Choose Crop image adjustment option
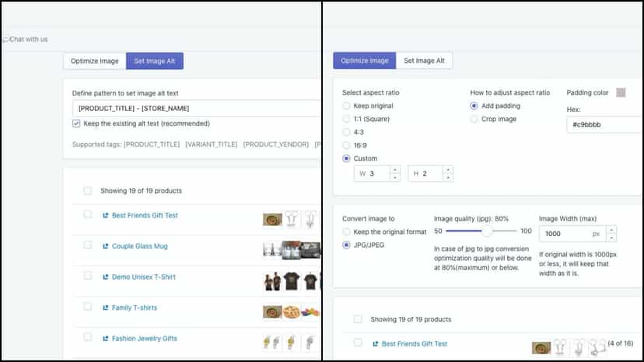 [x=474, y=119]
